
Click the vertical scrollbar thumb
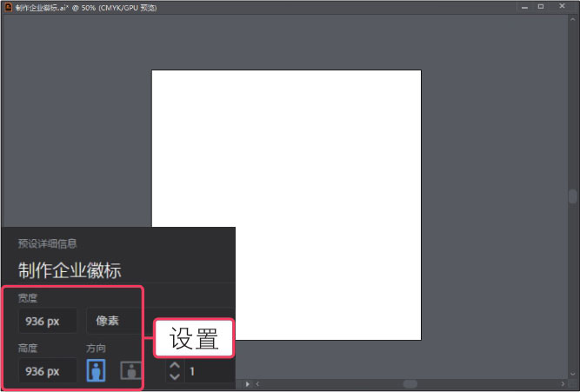572,196
